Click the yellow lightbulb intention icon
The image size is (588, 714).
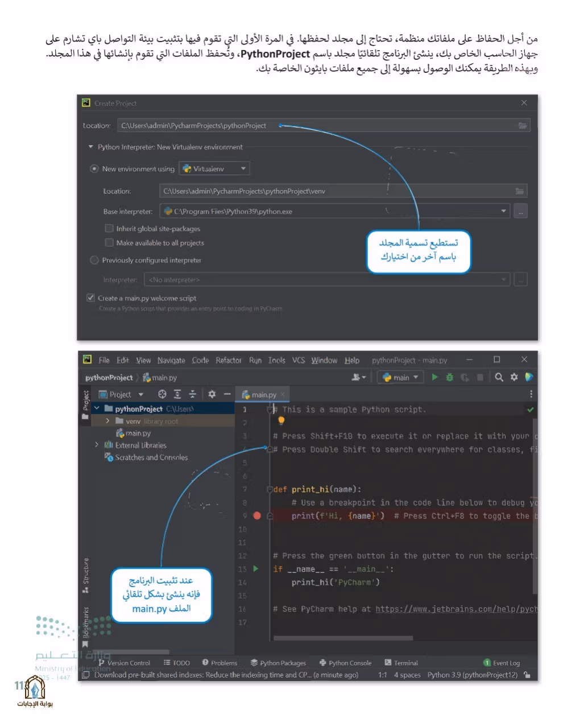click(x=280, y=421)
